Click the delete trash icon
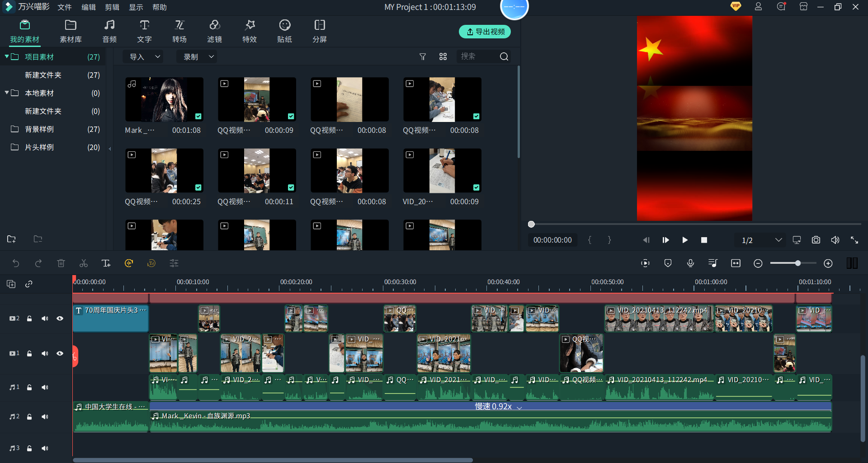The height and width of the screenshot is (463, 868). click(x=61, y=263)
